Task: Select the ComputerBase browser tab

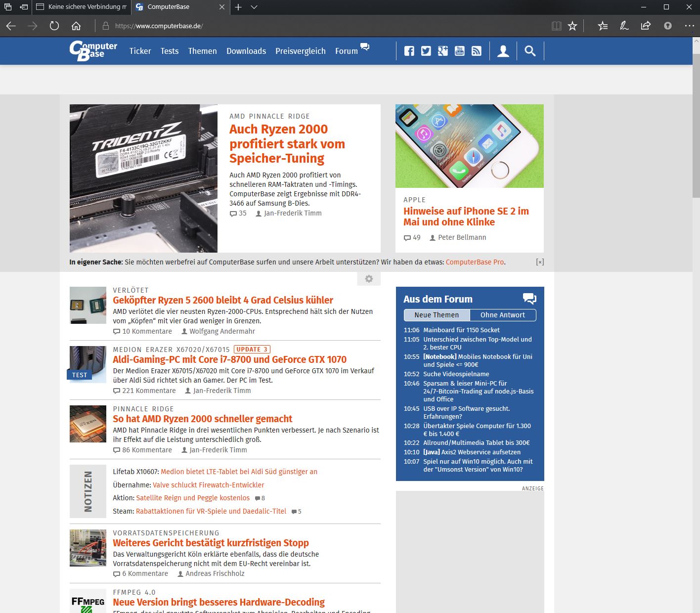Action: pyautogui.click(x=180, y=7)
